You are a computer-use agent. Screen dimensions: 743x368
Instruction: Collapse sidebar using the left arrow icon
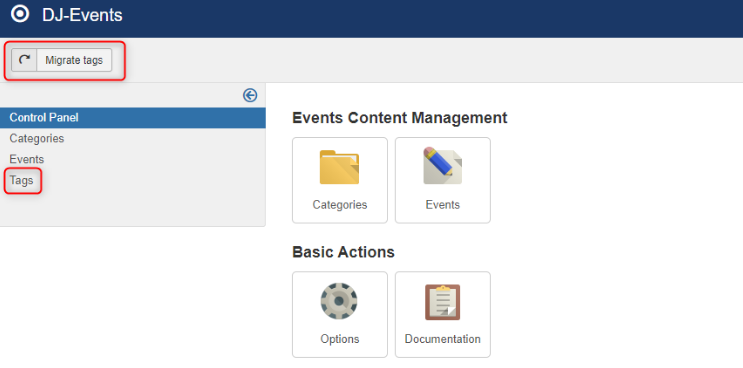point(250,96)
